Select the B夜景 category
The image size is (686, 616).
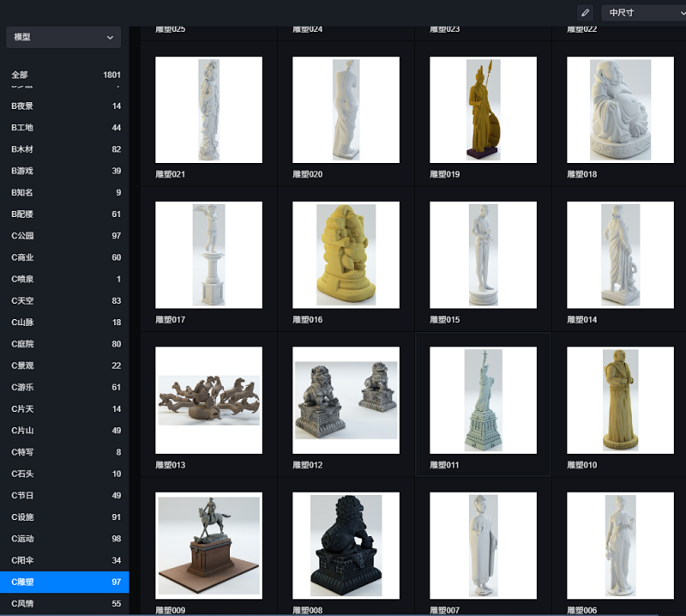(x=65, y=106)
